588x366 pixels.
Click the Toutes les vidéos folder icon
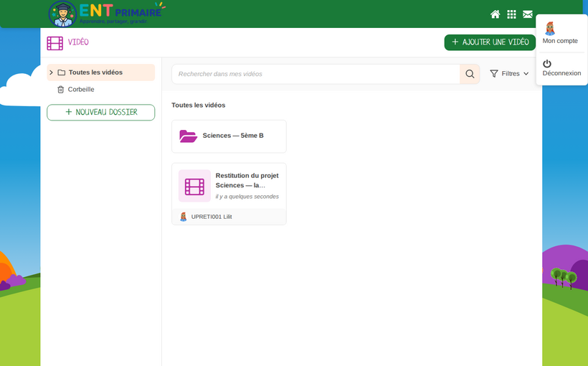tap(62, 72)
